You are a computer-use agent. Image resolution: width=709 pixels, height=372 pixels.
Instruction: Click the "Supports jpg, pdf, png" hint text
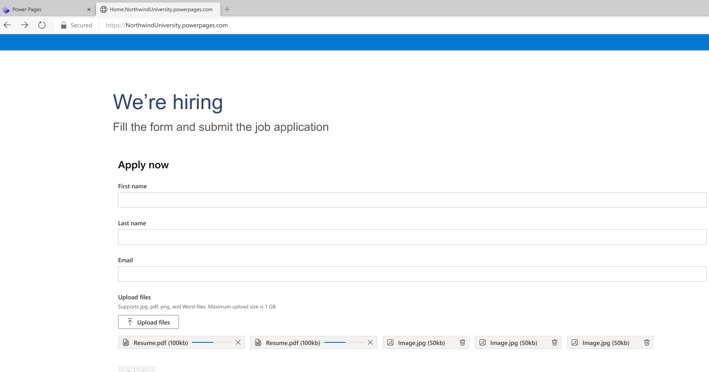click(x=197, y=306)
